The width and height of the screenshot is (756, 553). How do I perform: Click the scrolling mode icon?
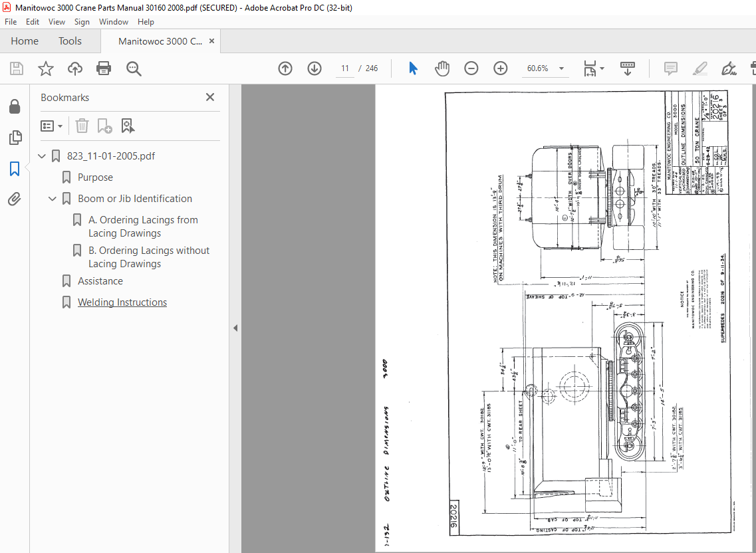click(x=627, y=68)
